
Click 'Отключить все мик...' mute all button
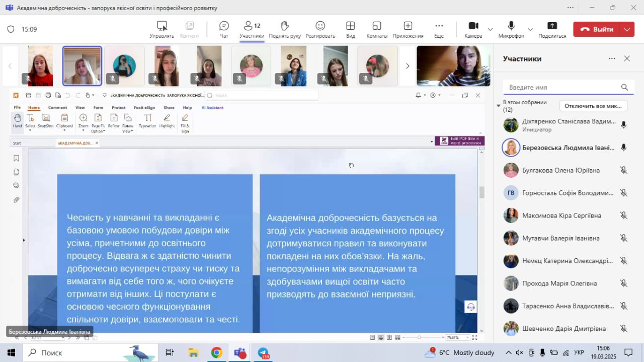coord(594,106)
